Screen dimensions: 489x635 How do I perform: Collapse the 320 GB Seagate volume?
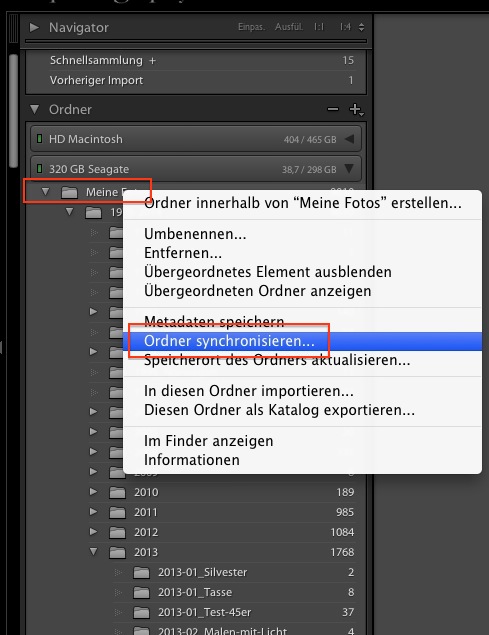click(349, 168)
